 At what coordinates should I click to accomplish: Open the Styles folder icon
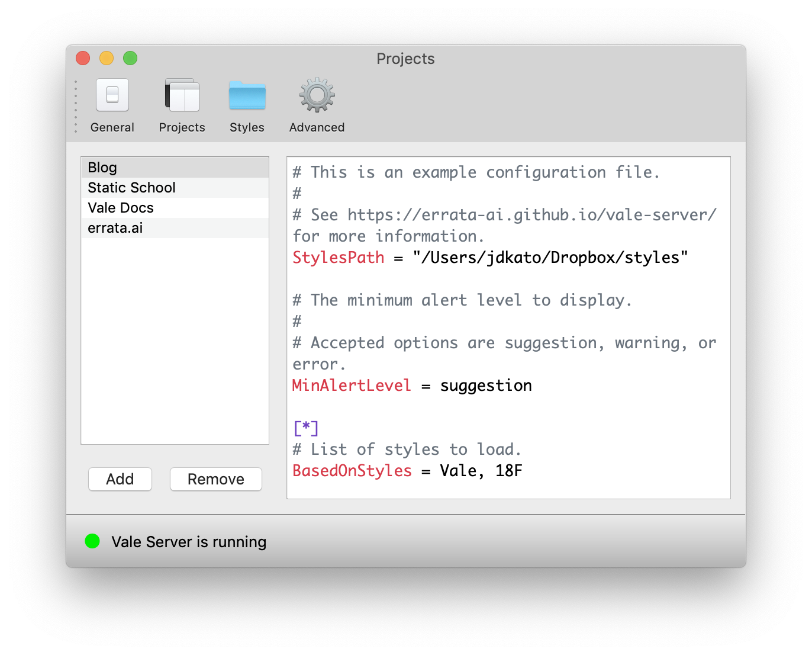(x=247, y=95)
